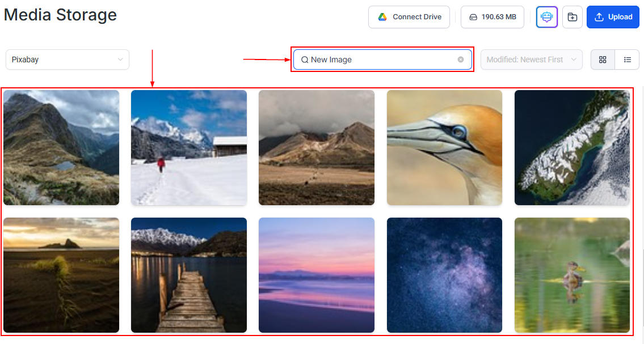Toggle to list display mode
Viewport: 644px width, 344px height.
pyautogui.click(x=627, y=60)
